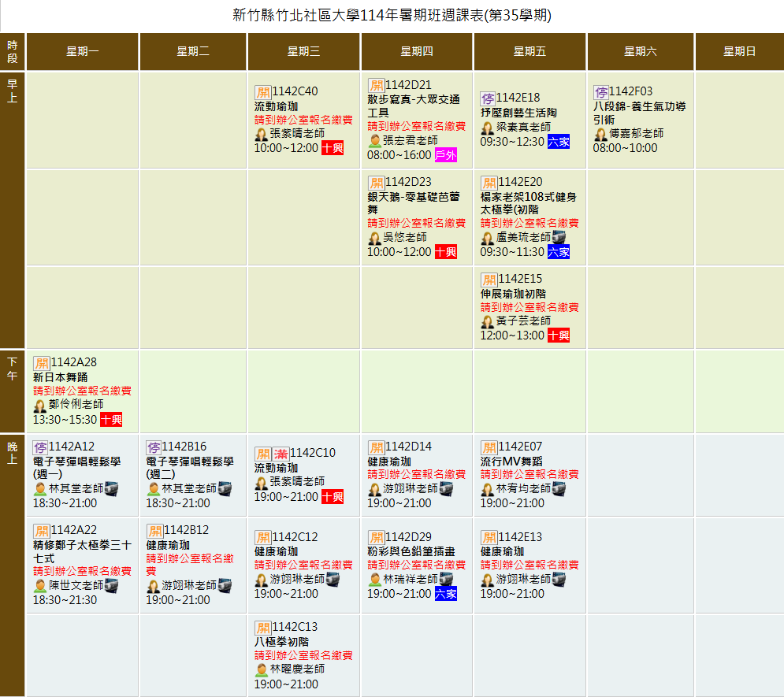The width and height of the screenshot is (784, 697).
Task: Click the 開 status icon for course 1142C40
Action: 263,92
